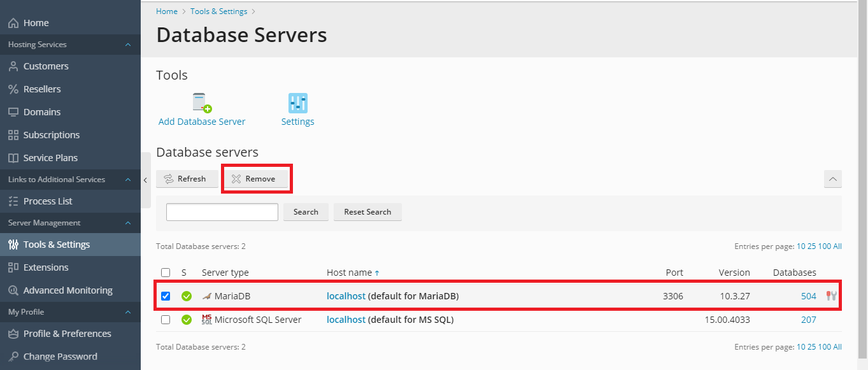Click the Search button

click(306, 212)
